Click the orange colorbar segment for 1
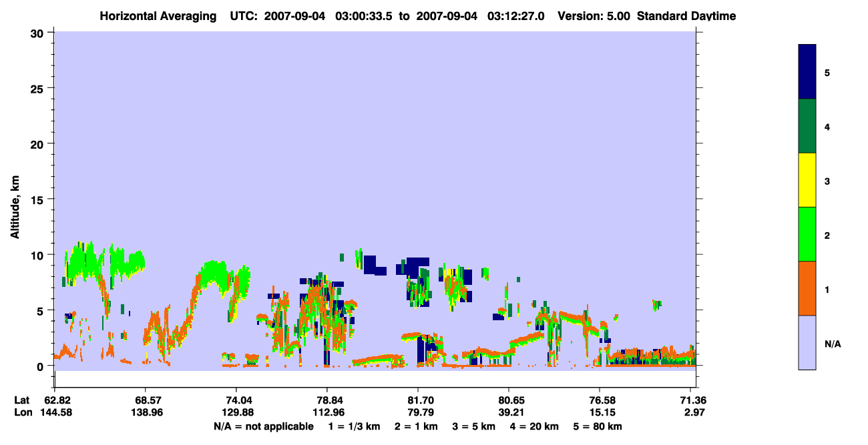This screenshot has width=868, height=445. coord(807,288)
